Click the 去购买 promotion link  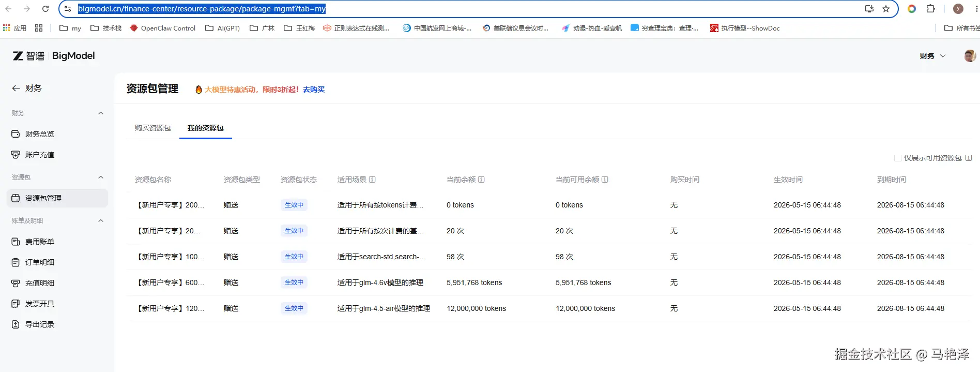(314, 90)
